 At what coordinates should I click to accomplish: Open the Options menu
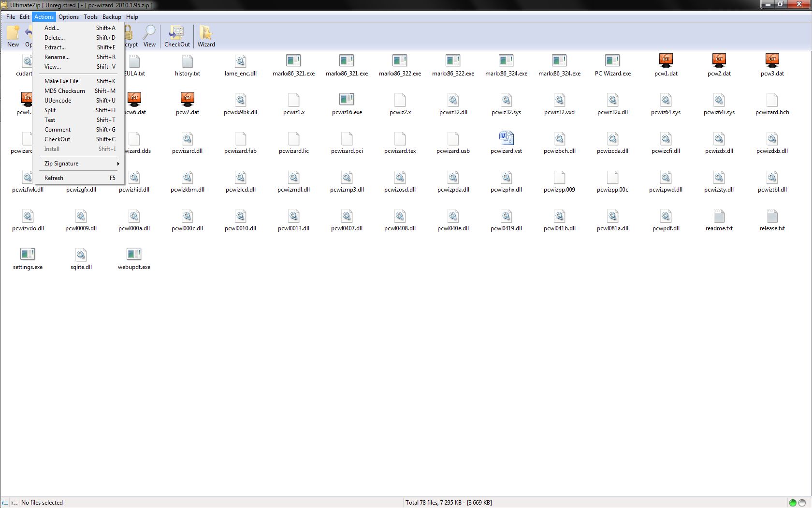click(x=69, y=17)
